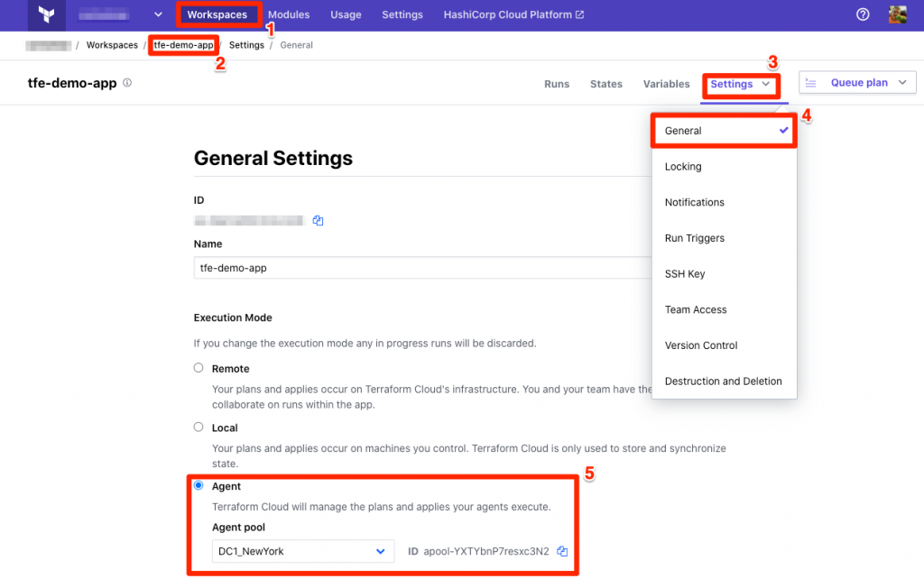
Task: Open the Variables tab
Action: tap(666, 84)
